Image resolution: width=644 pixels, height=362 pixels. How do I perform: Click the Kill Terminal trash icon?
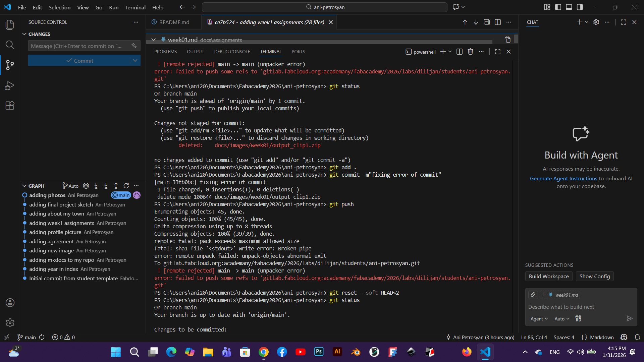tap(470, 52)
